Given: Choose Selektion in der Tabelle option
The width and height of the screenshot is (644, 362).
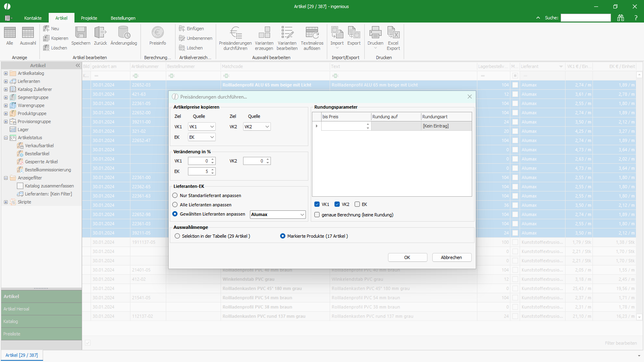Looking at the screenshot, I should coord(178,236).
